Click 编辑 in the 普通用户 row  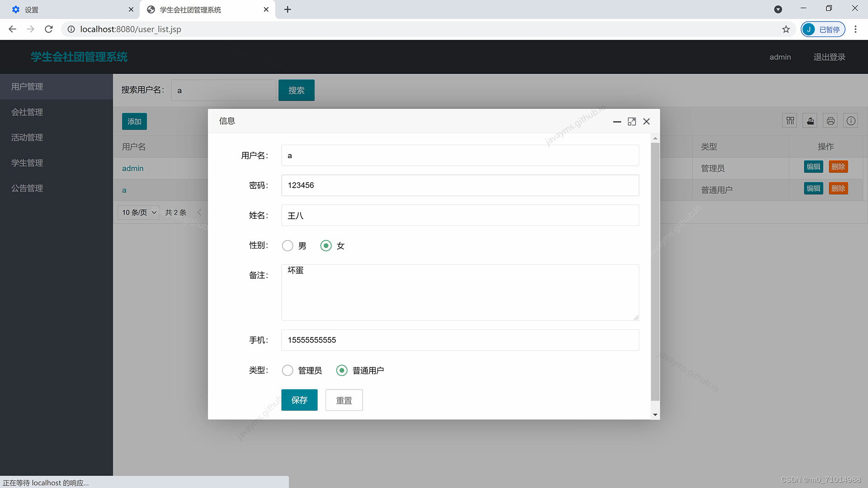pyautogui.click(x=813, y=188)
